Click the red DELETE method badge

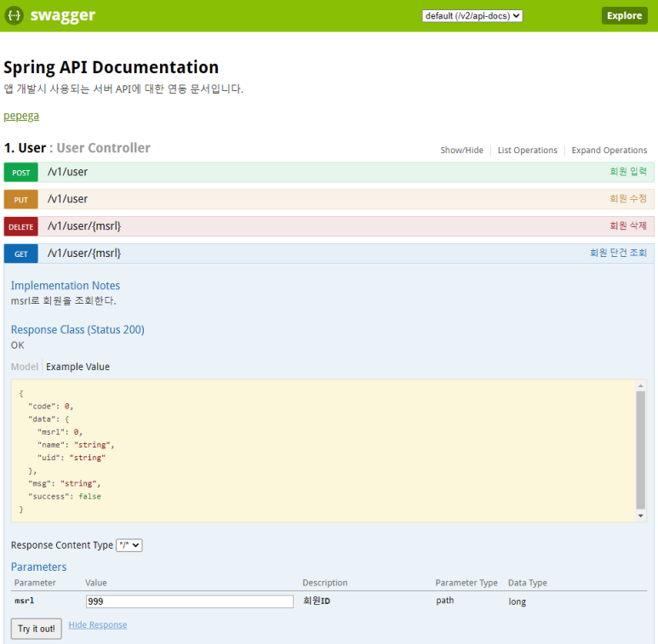click(x=21, y=227)
